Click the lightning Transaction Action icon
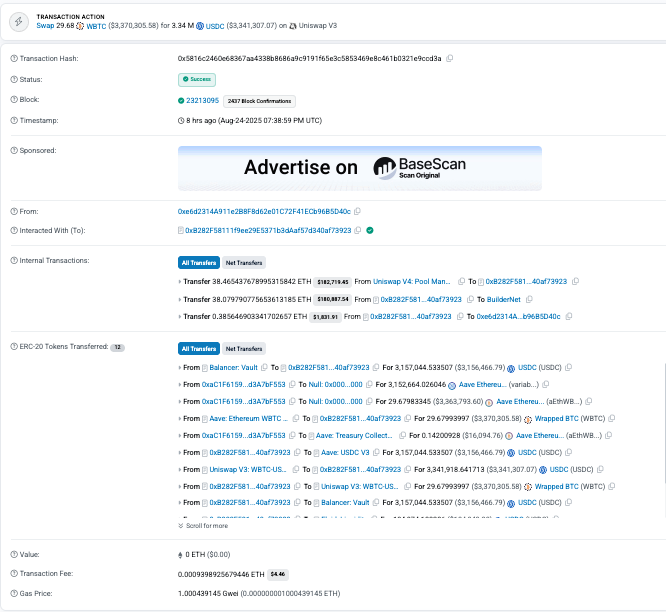The image size is (666, 612). point(19,21)
